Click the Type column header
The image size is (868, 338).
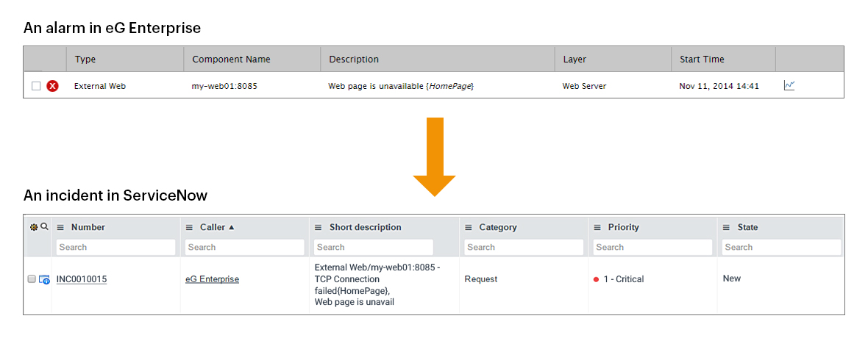tap(85, 60)
